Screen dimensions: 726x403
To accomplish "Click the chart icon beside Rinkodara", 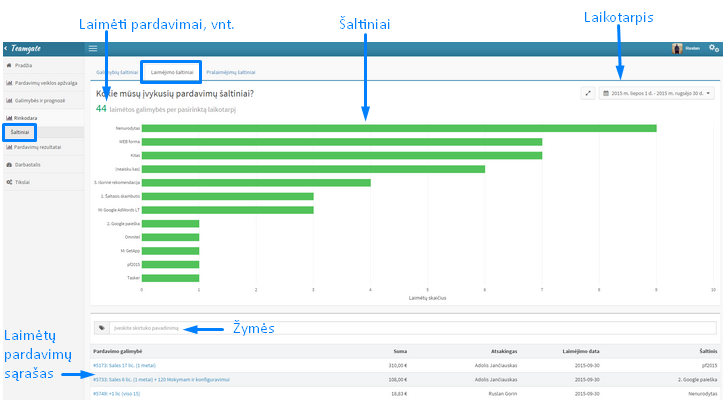I will (9, 118).
